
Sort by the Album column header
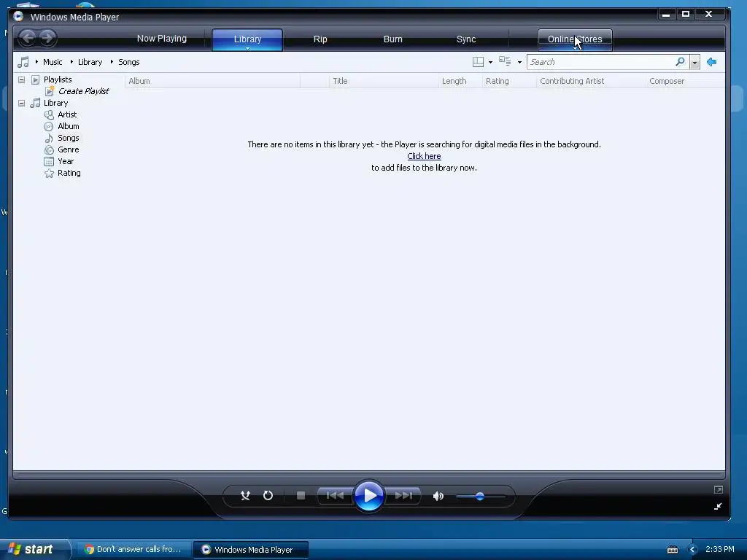212,81
